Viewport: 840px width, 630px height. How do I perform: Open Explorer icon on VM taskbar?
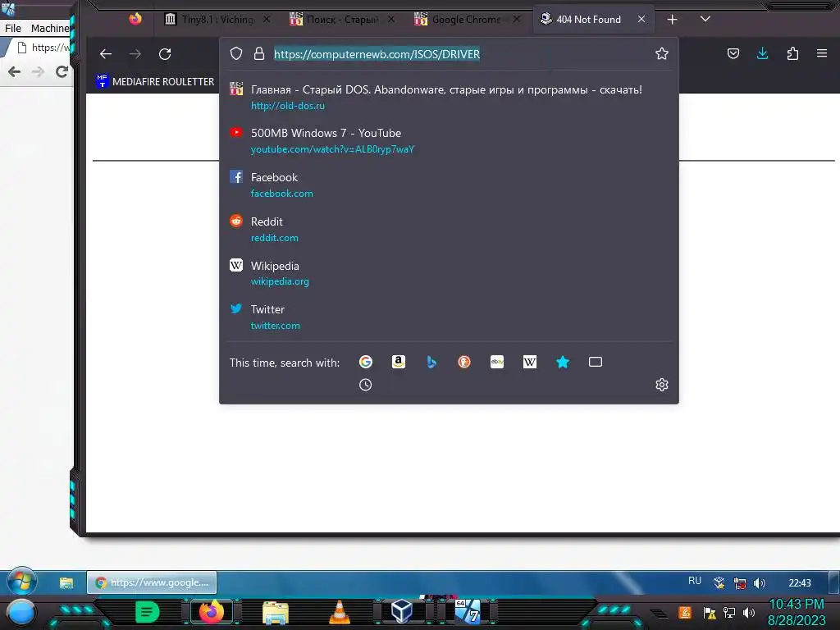click(66, 583)
